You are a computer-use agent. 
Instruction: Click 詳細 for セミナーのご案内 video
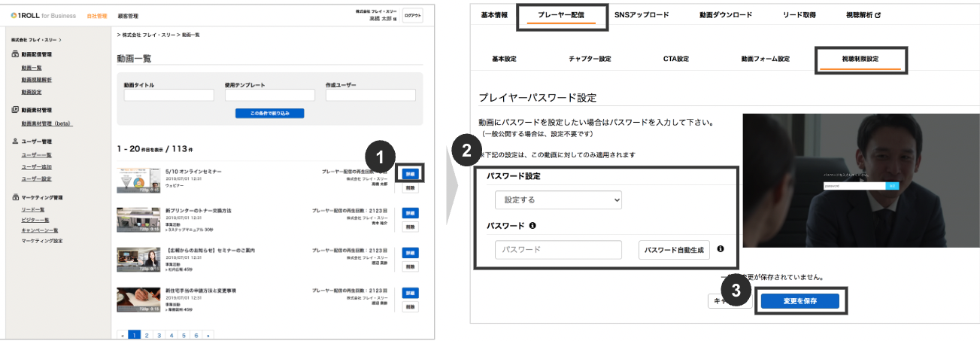click(411, 253)
